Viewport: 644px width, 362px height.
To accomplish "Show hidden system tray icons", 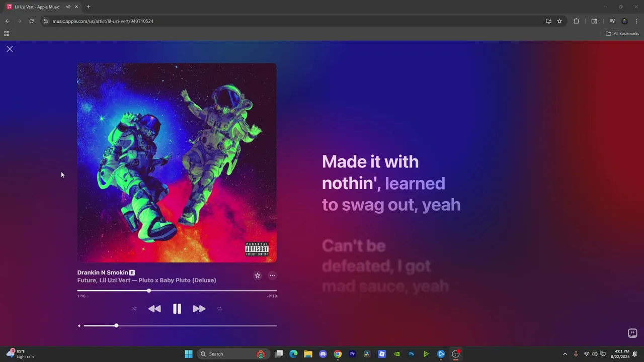I will tap(565, 354).
